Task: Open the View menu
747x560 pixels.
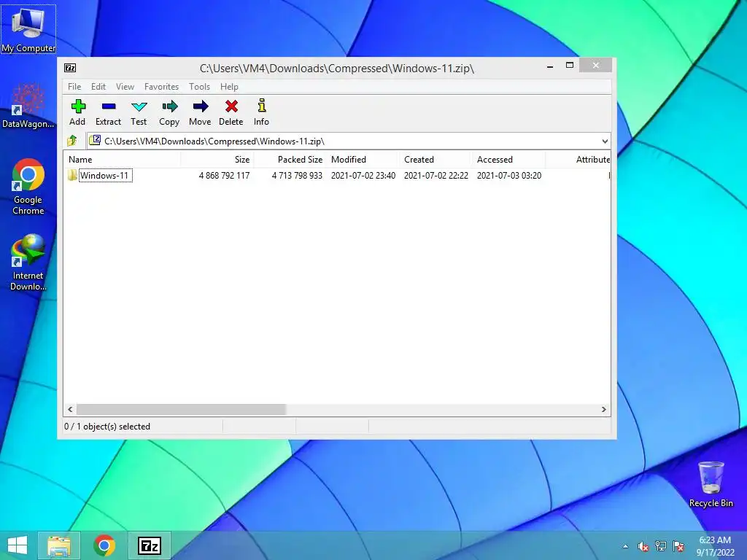Action: tap(125, 87)
